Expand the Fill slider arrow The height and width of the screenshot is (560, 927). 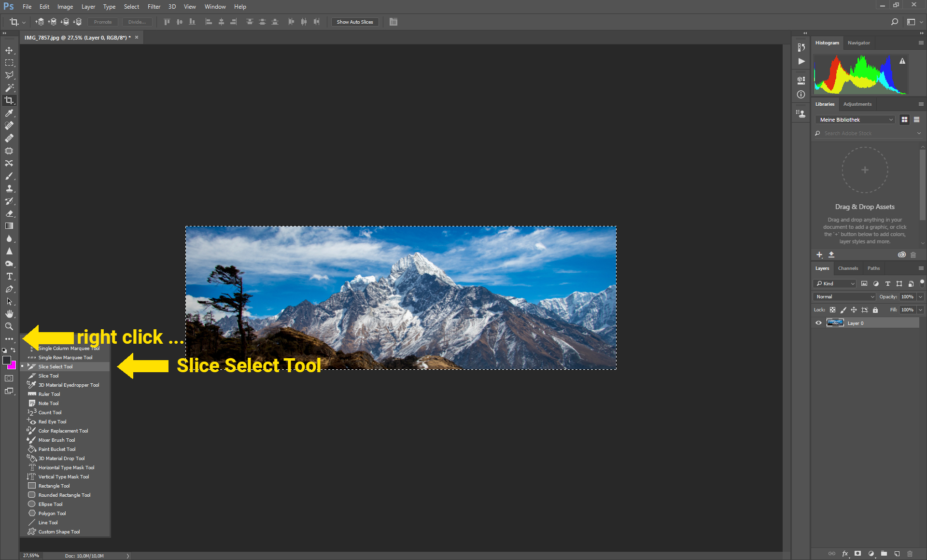[x=921, y=310]
